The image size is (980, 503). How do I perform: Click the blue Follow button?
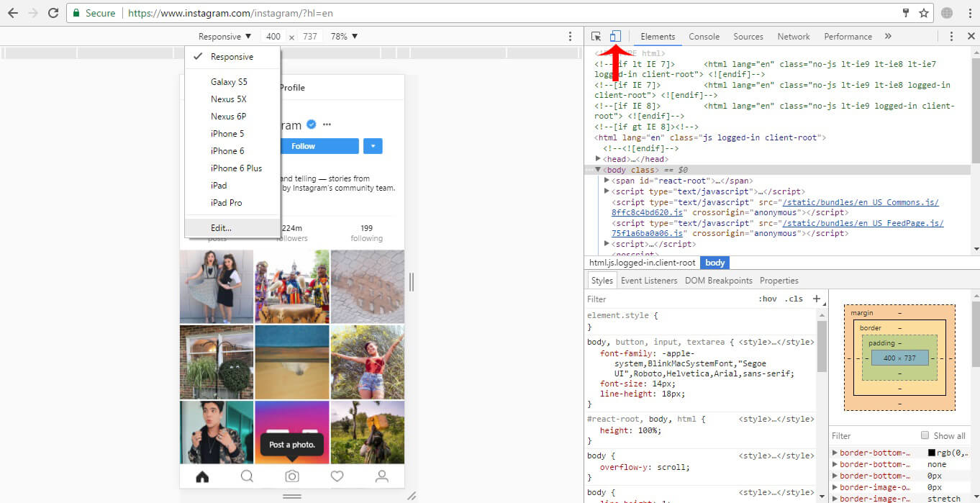(x=303, y=146)
